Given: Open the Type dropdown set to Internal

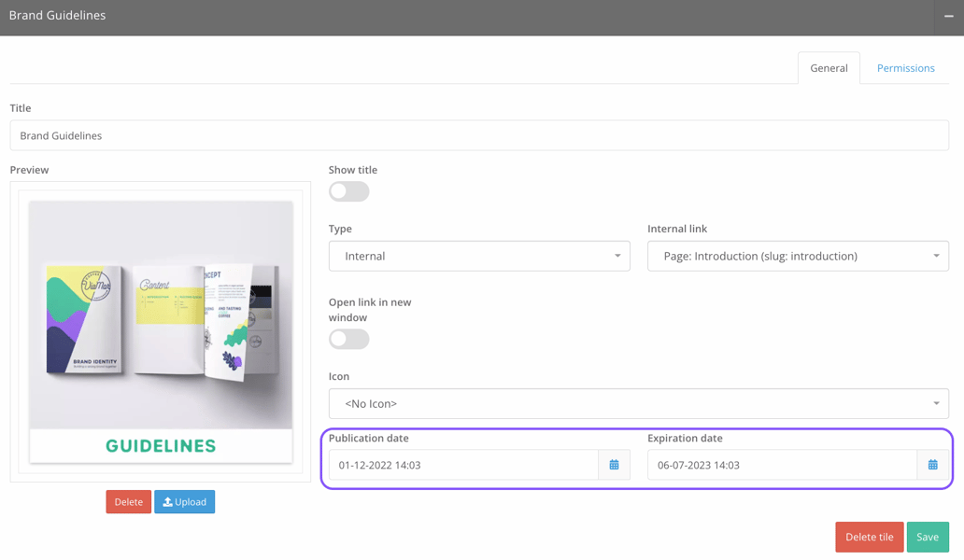Looking at the screenshot, I should pyautogui.click(x=478, y=255).
